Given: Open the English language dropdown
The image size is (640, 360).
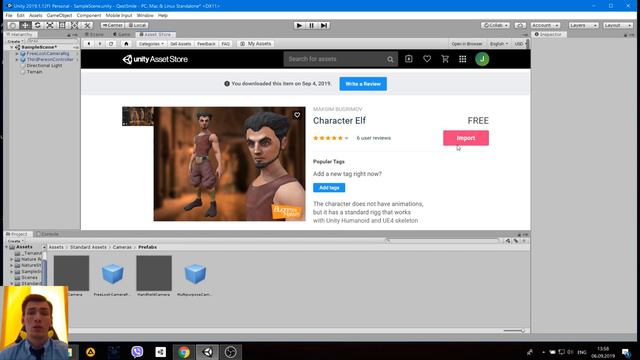Looking at the screenshot, I should click(x=499, y=44).
